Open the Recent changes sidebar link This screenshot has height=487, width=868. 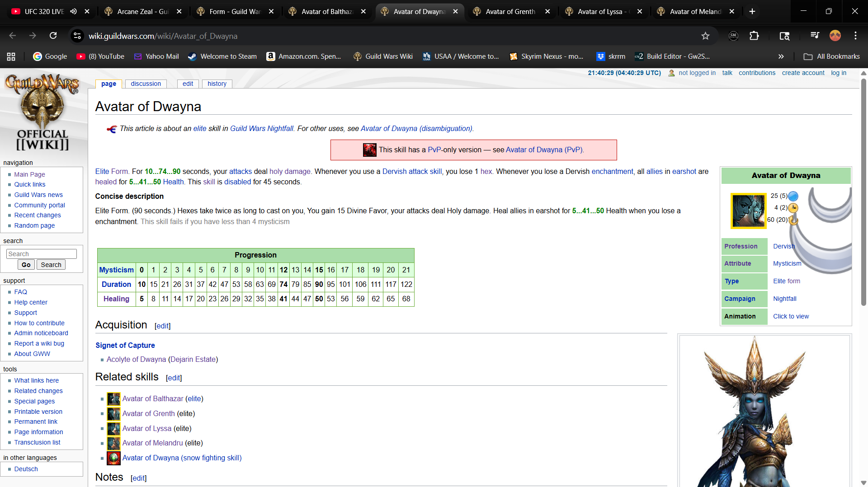pos(37,215)
